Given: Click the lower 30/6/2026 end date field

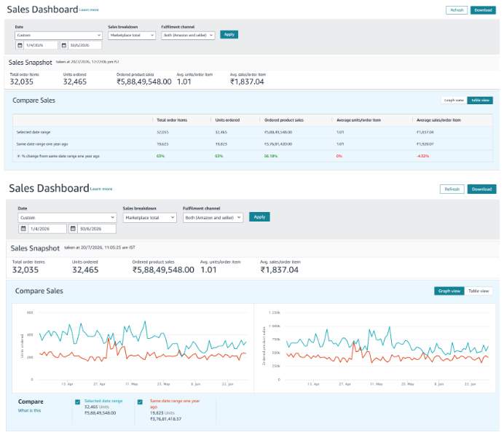Looking at the screenshot, I should click(97, 229).
